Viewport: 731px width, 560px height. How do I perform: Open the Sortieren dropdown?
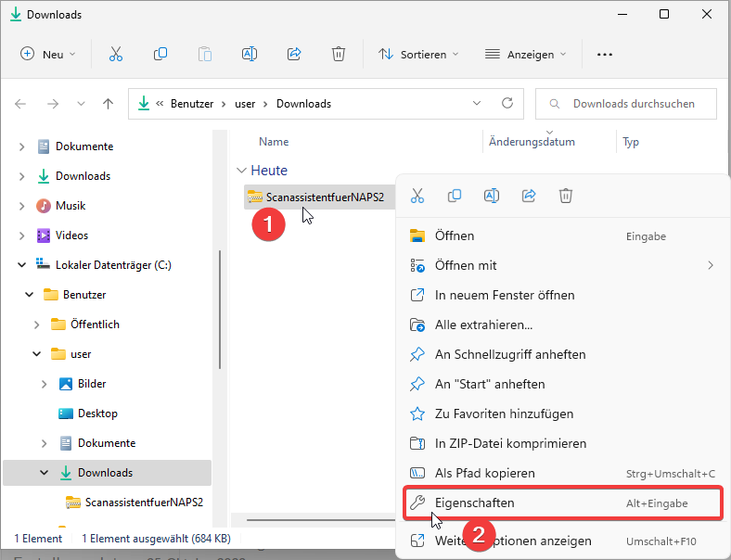pos(418,54)
